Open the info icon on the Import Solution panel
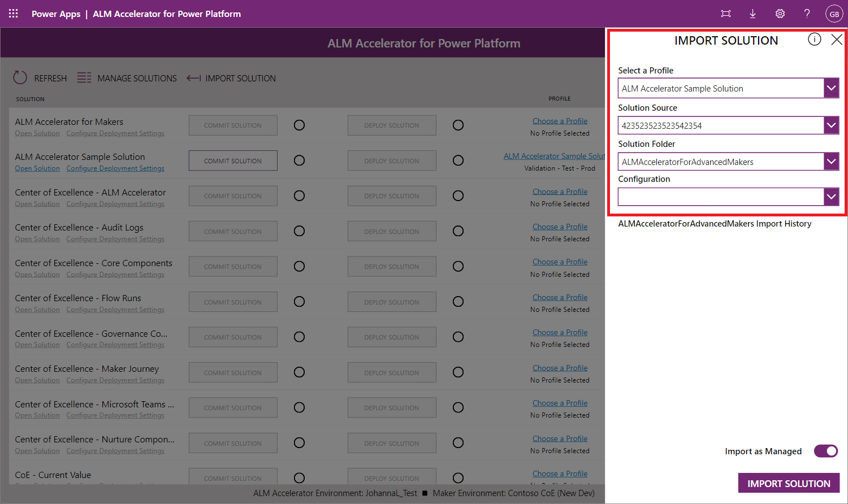This screenshot has width=848, height=504. (815, 40)
